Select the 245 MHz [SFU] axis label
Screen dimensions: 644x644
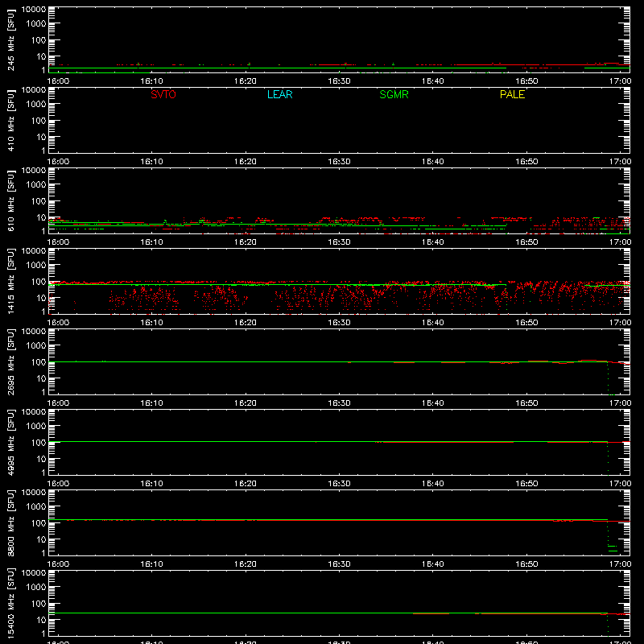(10, 39)
